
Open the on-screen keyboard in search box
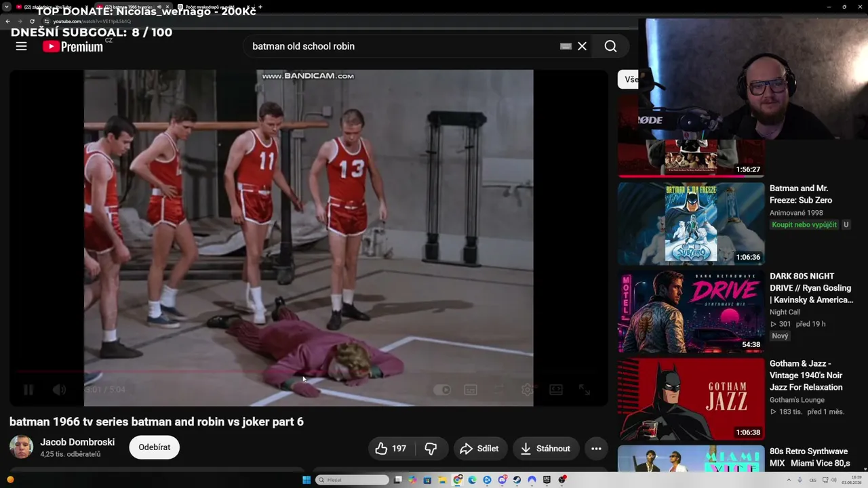pos(566,46)
